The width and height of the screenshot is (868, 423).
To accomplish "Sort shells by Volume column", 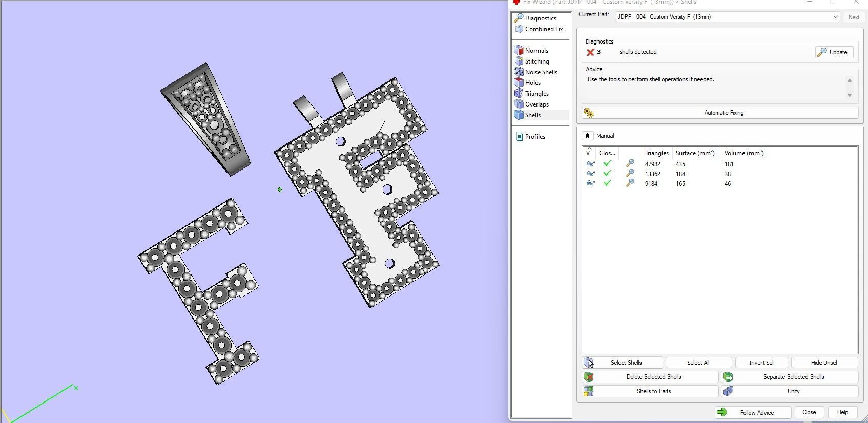I will (x=744, y=153).
